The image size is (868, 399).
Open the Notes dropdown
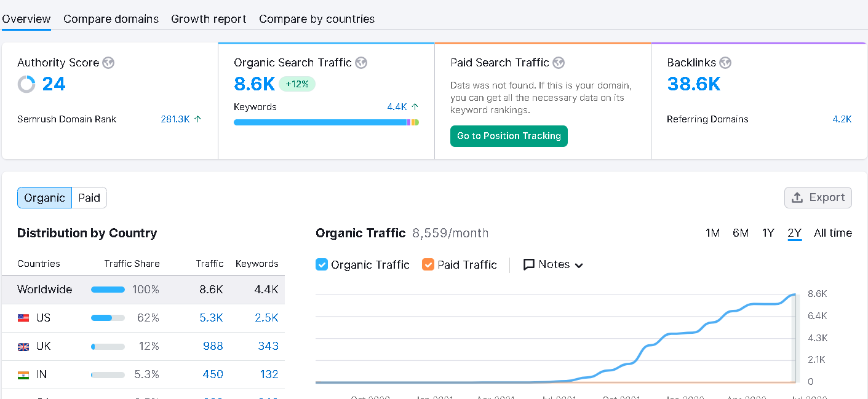pos(553,264)
